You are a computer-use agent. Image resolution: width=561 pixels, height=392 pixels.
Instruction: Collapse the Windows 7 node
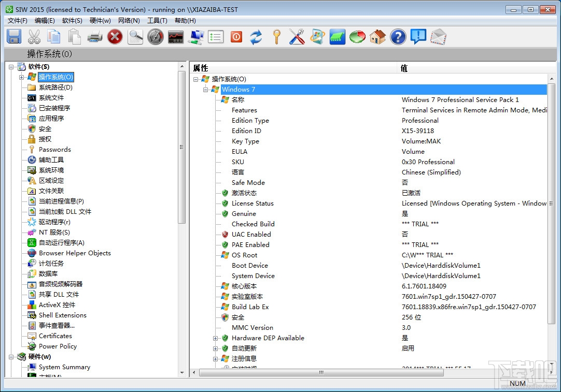tap(205, 90)
